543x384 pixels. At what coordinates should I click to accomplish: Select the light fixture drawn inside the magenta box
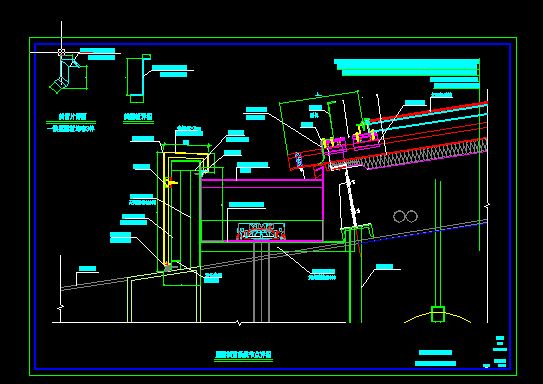(x=261, y=232)
